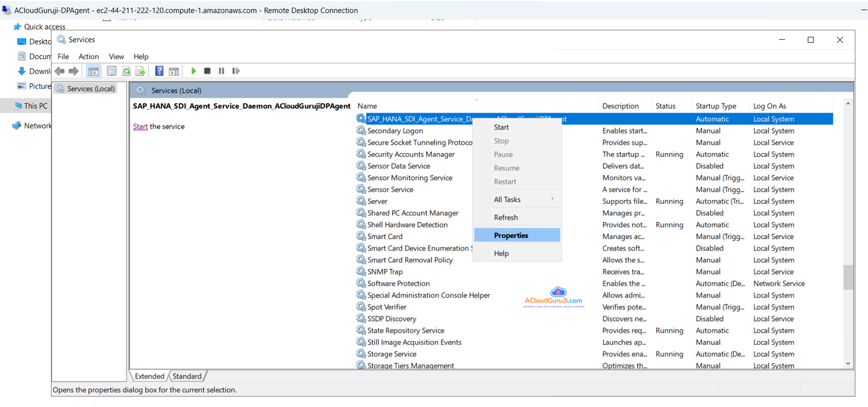Select Start in the context menu

pyautogui.click(x=501, y=128)
